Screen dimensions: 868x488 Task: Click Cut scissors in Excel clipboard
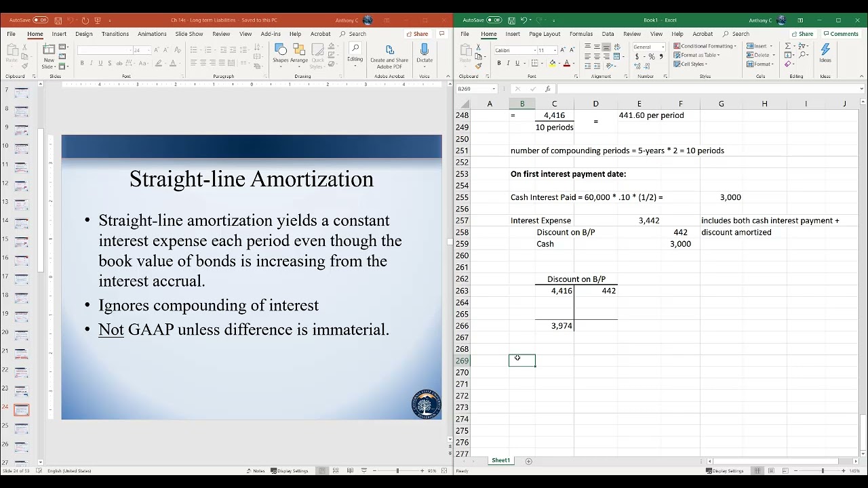coord(479,47)
